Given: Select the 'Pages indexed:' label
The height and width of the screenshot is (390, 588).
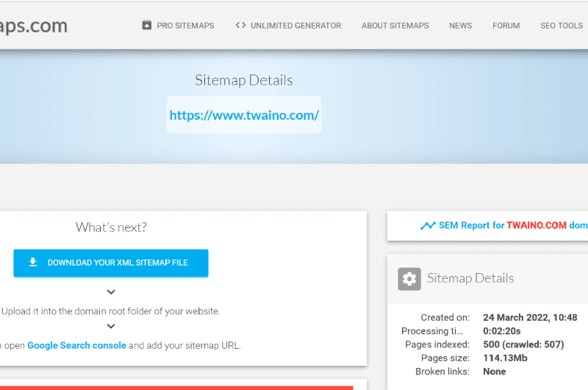Looking at the screenshot, I should 437,344.
